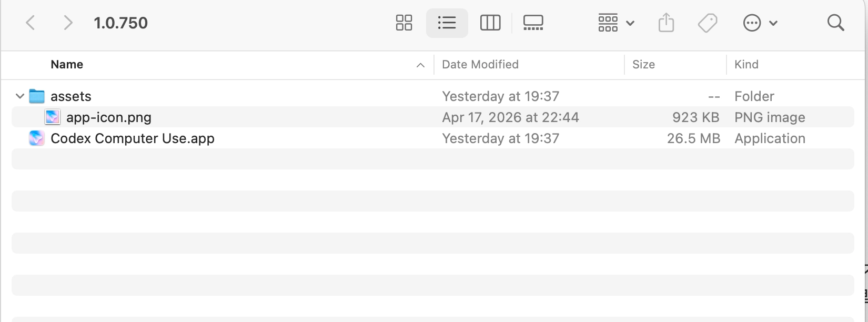Select the assets folder icon
This screenshot has width=868, height=322.
pos(37,96)
